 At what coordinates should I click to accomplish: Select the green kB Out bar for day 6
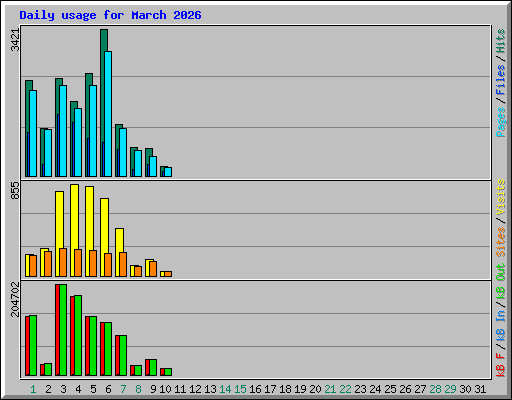(x=108, y=349)
